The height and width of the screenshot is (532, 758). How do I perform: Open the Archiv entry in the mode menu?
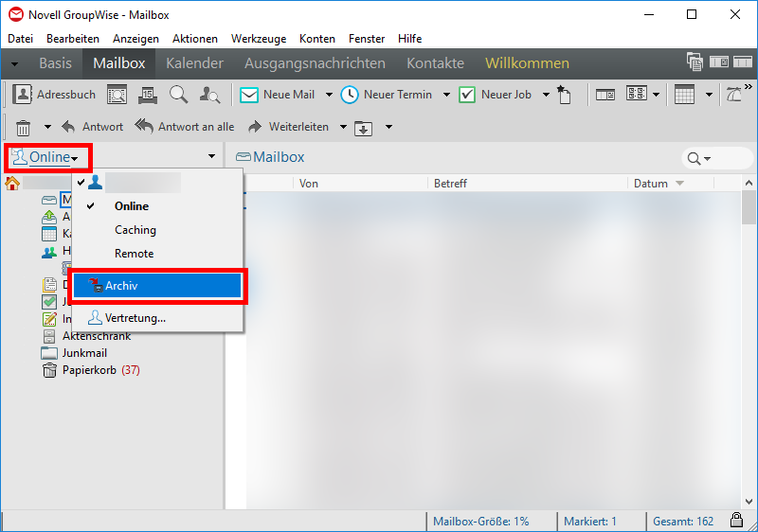[157, 286]
